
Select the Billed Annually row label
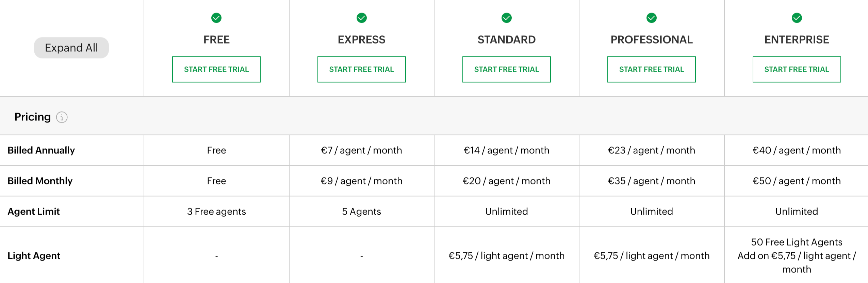coord(41,150)
